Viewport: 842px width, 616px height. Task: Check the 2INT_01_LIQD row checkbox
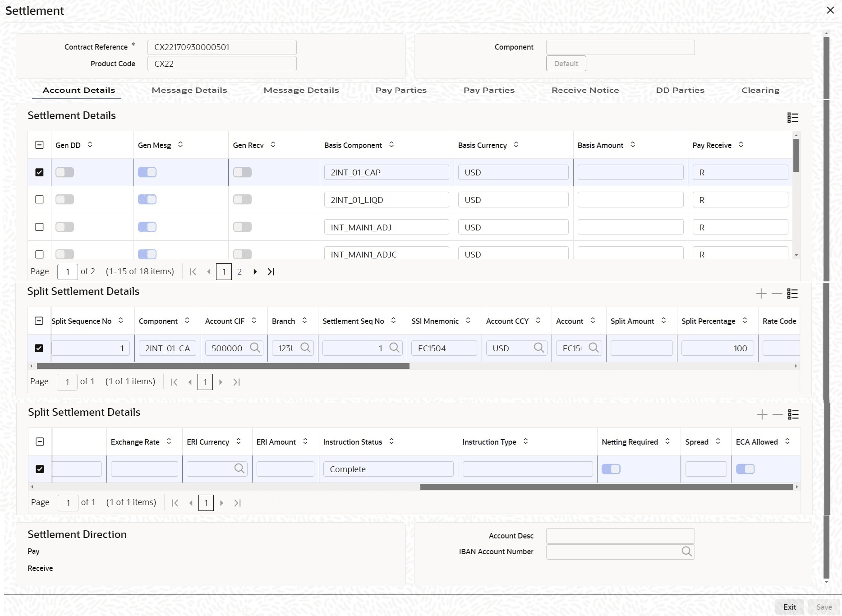[x=40, y=199]
